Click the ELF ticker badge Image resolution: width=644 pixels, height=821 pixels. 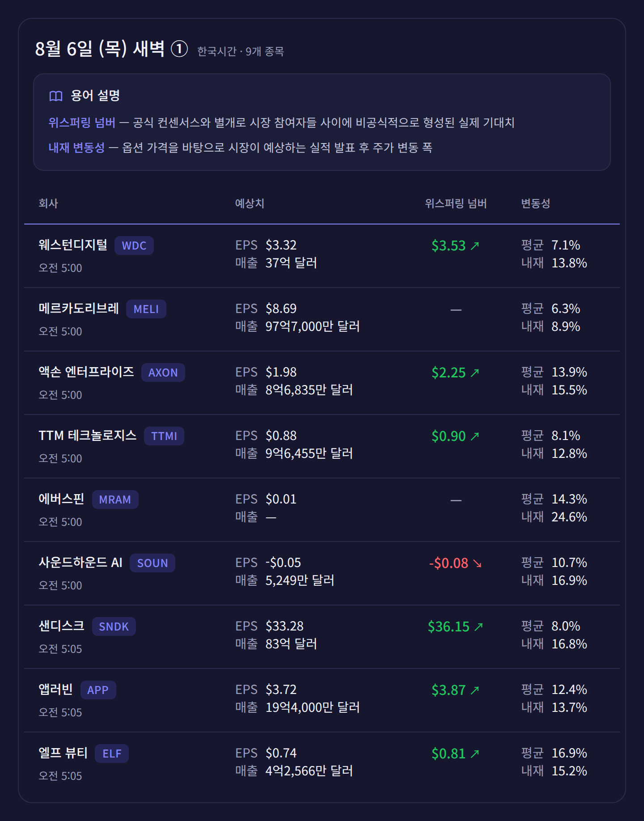click(x=112, y=753)
